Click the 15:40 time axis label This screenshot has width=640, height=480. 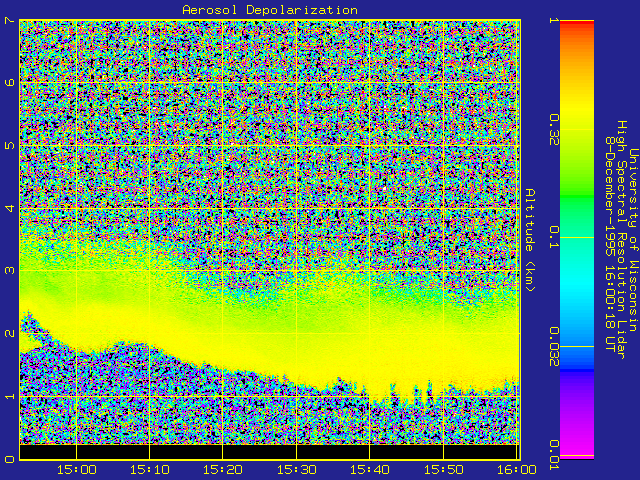click(x=370, y=470)
